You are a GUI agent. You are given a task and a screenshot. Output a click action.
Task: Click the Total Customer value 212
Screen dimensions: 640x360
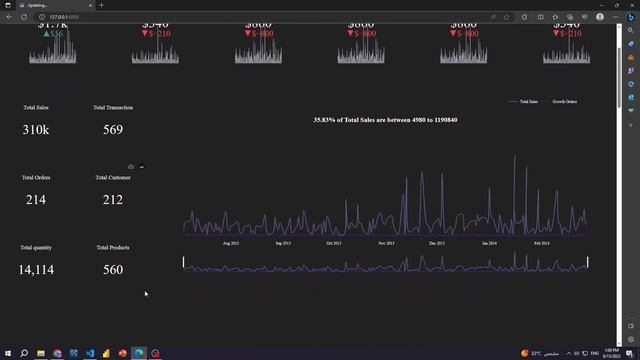(x=113, y=200)
